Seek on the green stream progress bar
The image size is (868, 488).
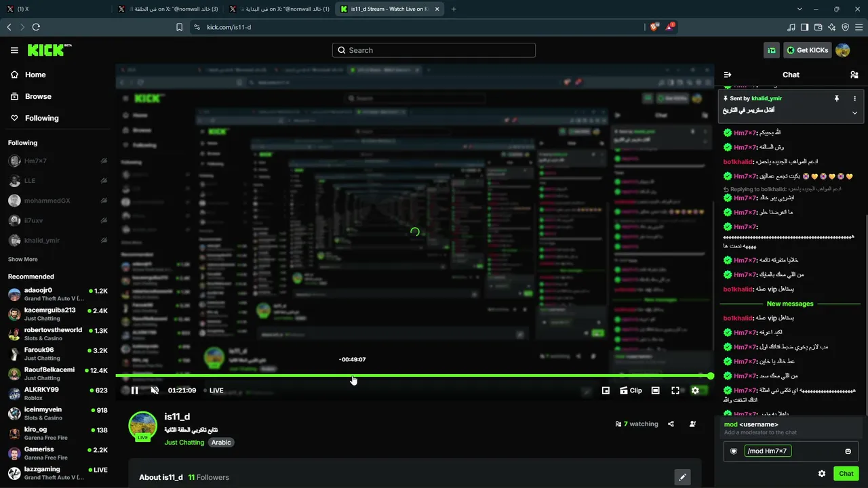(x=414, y=375)
